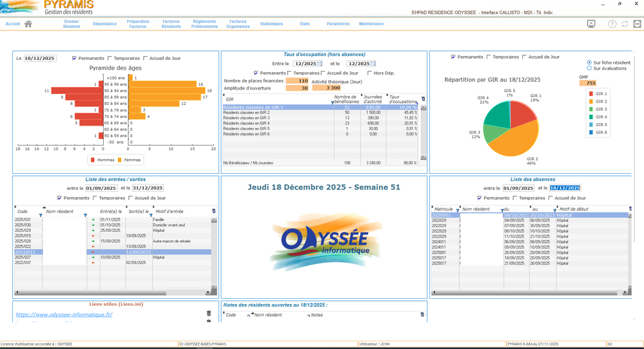Screen dimensions: 644x349
Task: Click the help question mark icon
Action: (x=612, y=24)
